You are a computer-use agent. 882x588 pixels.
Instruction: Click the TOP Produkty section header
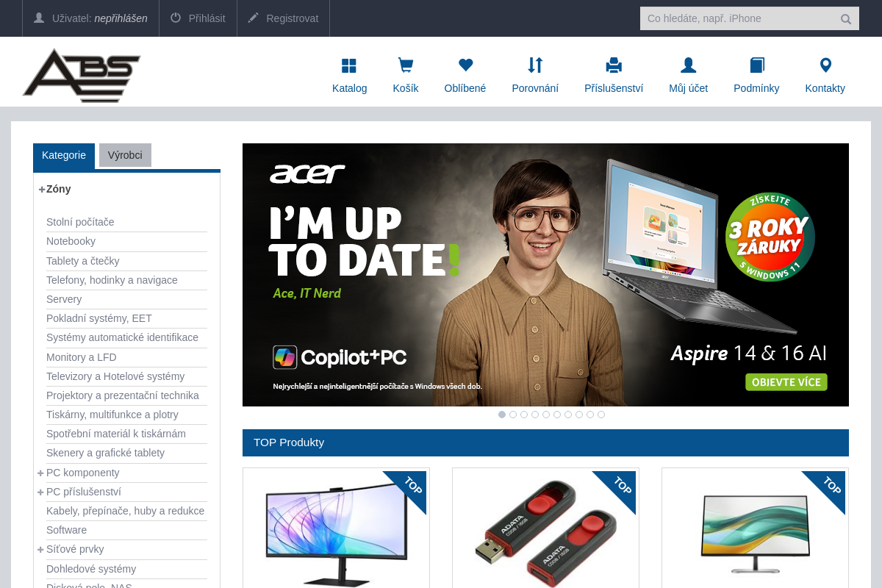pyautogui.click(x=545, y=442)
